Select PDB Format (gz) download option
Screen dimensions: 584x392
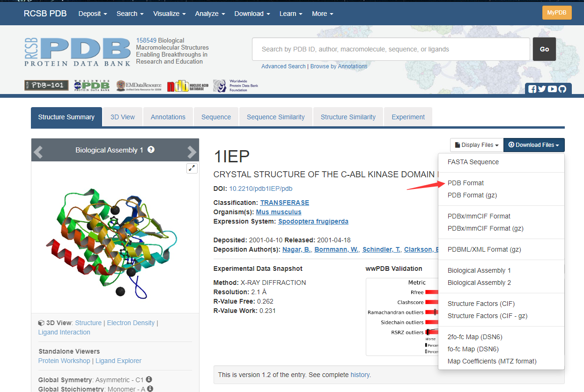click(501, 195)
